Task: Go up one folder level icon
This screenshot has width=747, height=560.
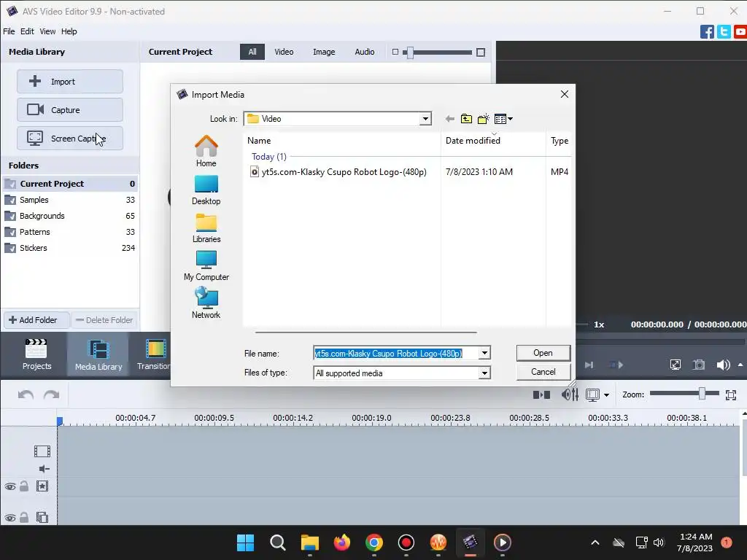Action: (x=466, y=119)
